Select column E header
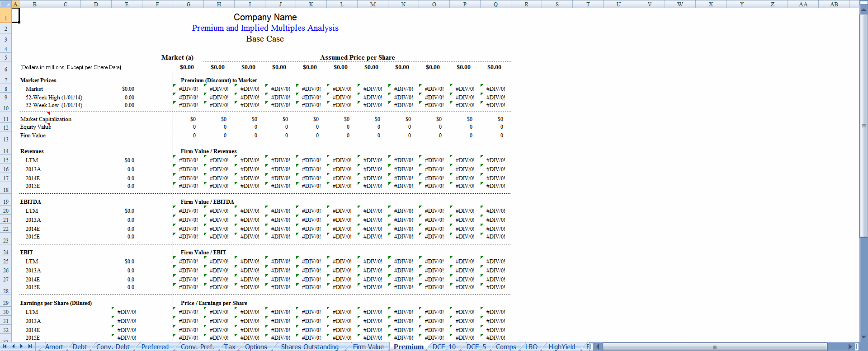868x351 pixels. (x=127, y=4)
